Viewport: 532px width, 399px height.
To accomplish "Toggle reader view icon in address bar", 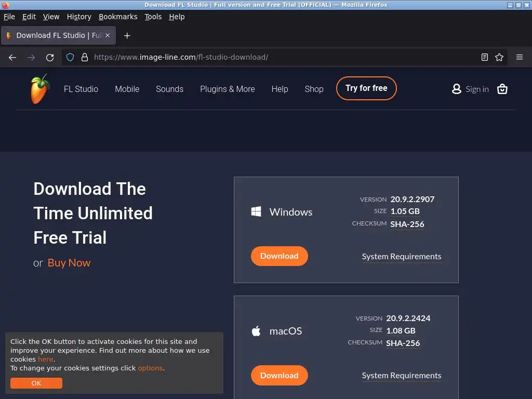I will coord(485,57).
